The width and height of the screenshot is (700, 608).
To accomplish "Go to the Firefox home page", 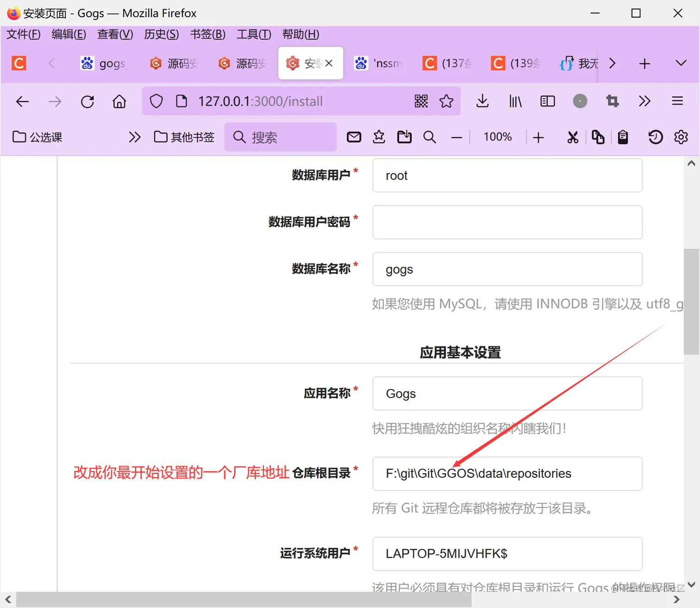I will pos(119,101).
